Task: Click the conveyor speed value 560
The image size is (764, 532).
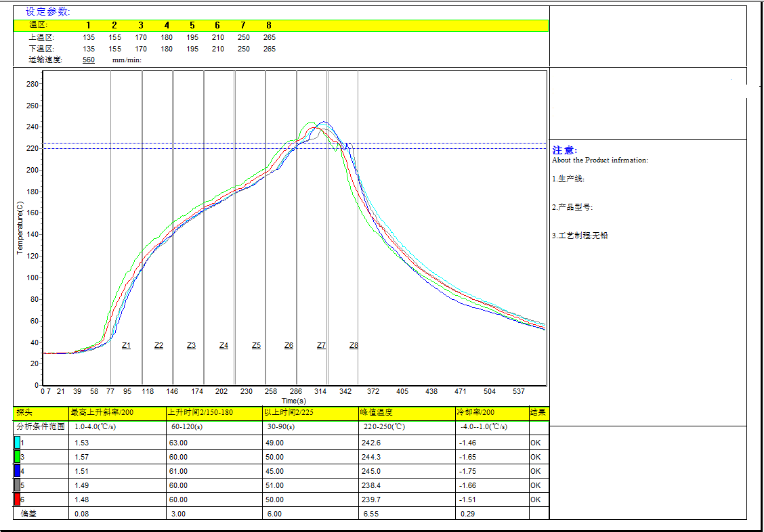Action: pyautogui.click(x=89, y=60)
